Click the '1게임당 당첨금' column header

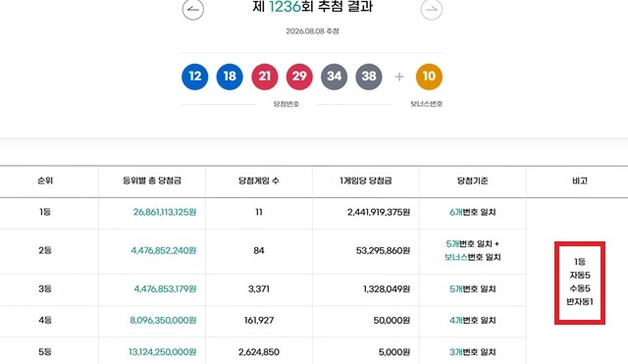point(366,181)
